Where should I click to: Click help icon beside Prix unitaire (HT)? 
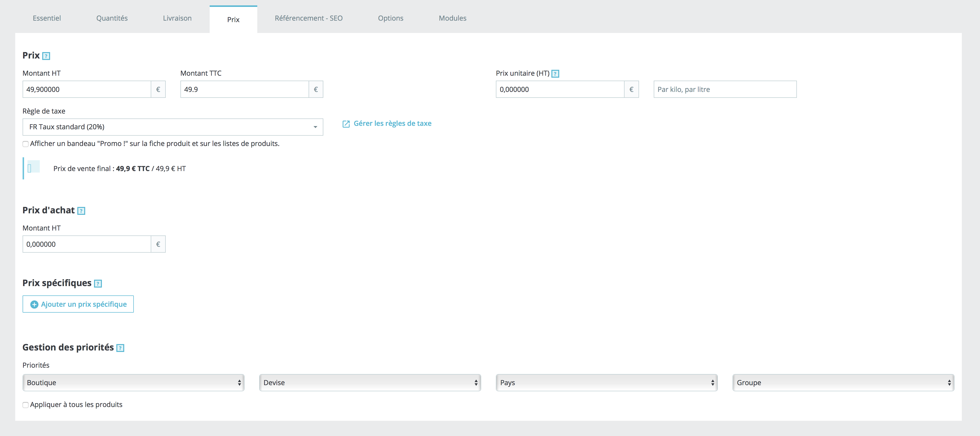555,73
